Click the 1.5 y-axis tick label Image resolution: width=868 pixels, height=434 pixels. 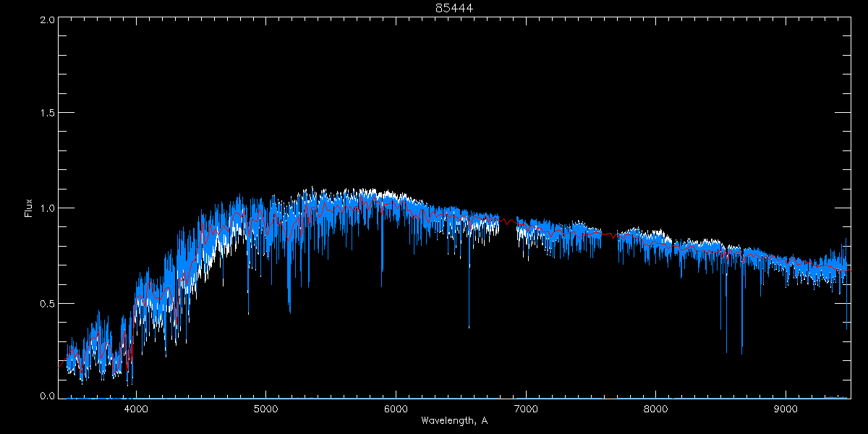pyautogui.click(x=47, y=114)
